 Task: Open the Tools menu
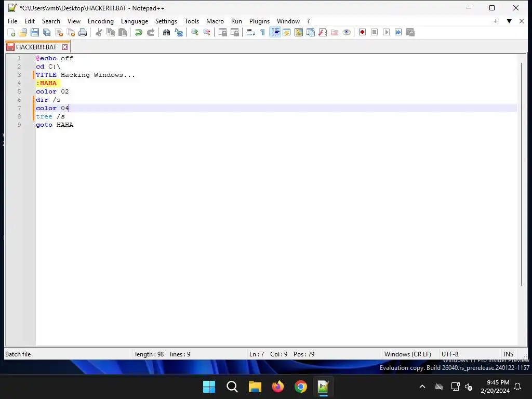point(192,21)
